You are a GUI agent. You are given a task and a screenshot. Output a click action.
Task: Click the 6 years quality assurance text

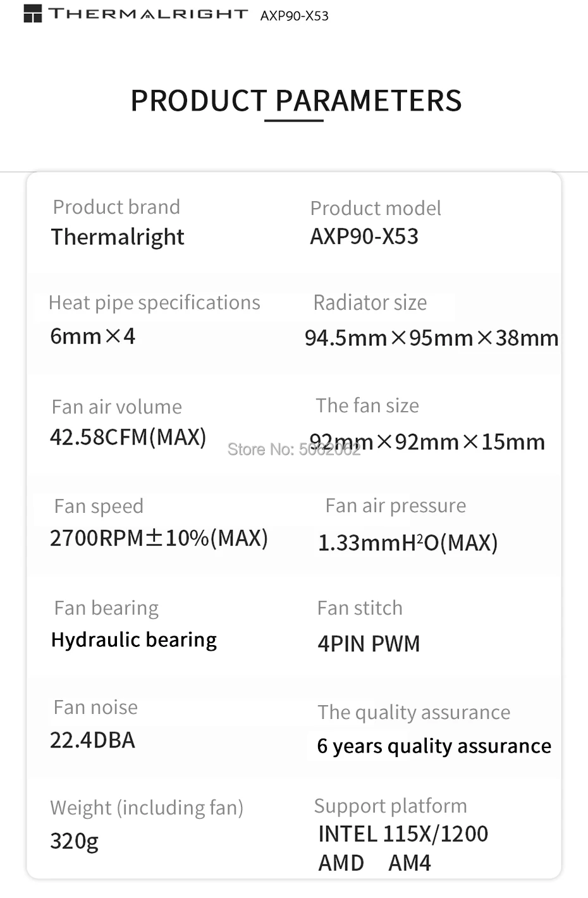click(x=434, y=746)
